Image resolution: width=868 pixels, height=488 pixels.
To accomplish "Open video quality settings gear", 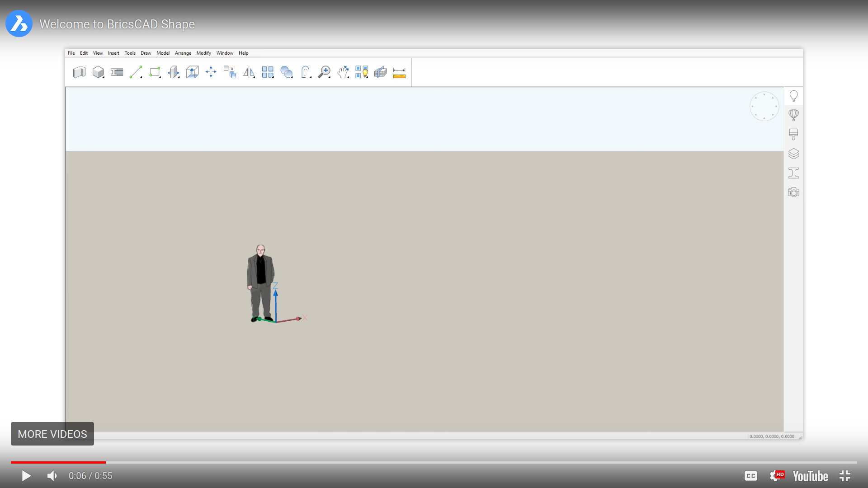I will coord(776,476).
